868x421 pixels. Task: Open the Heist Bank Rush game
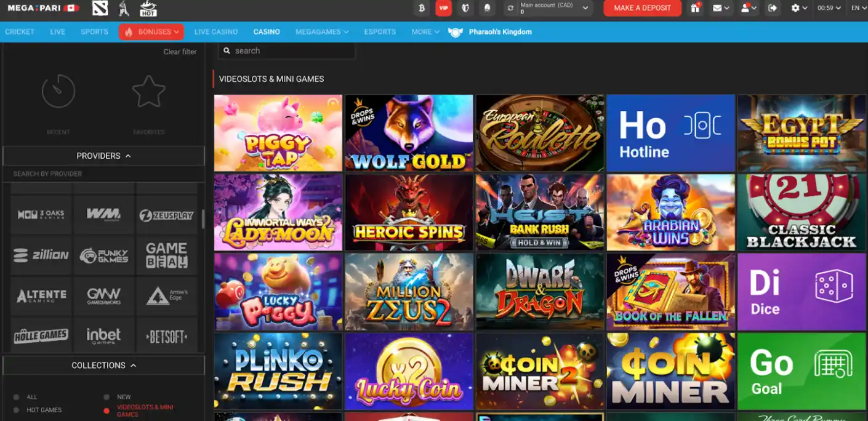coord(540,212)
